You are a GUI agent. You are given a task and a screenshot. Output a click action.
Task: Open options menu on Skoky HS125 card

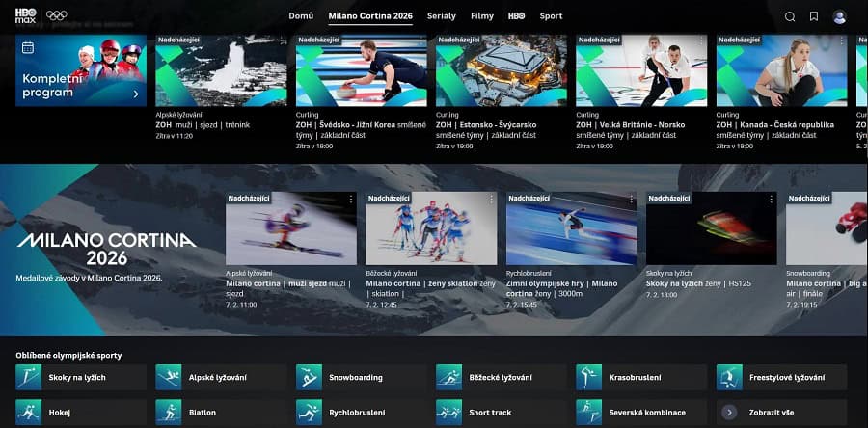tap(771, 199)
